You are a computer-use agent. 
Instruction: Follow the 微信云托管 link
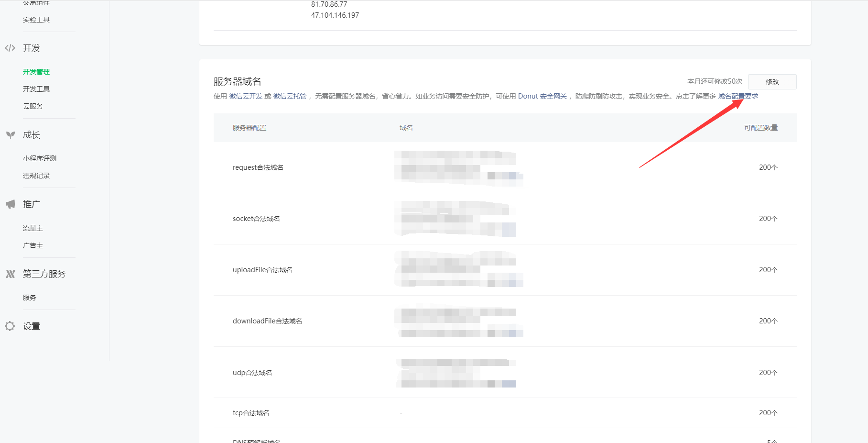pos(290,96)
